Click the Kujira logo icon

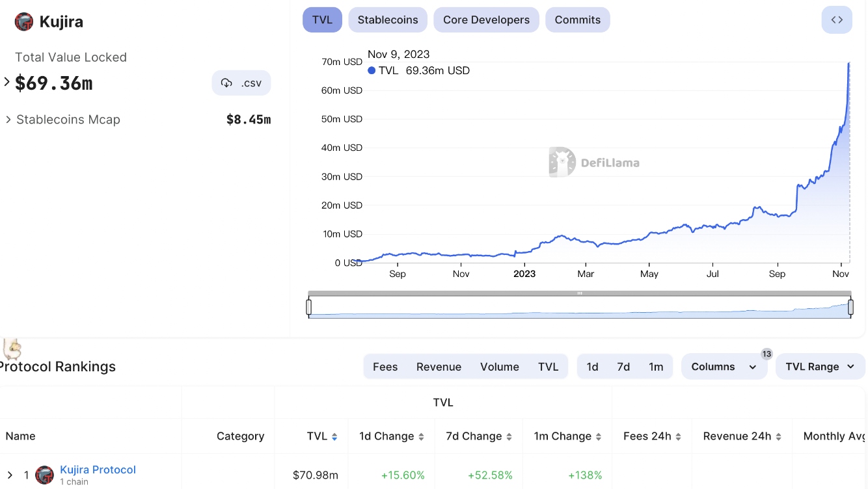point(23,21)
